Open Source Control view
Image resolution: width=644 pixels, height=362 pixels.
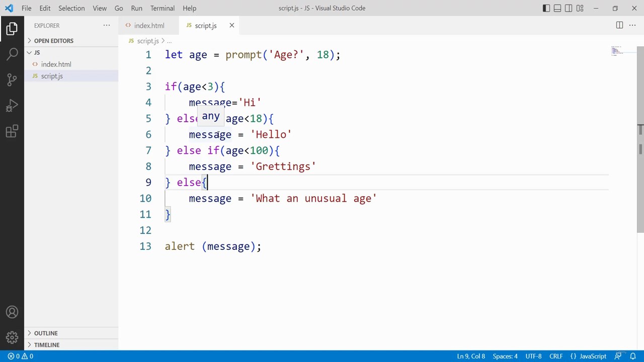click(12, 80)
